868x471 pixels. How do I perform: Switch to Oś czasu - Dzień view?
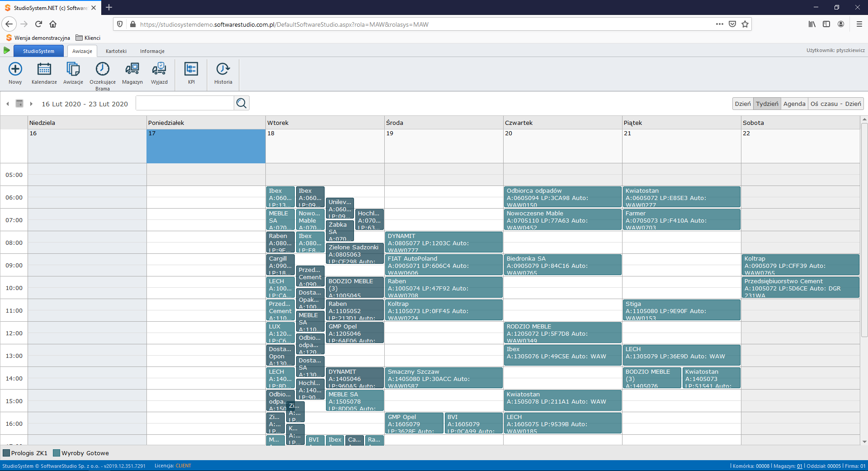pos(836,104)
